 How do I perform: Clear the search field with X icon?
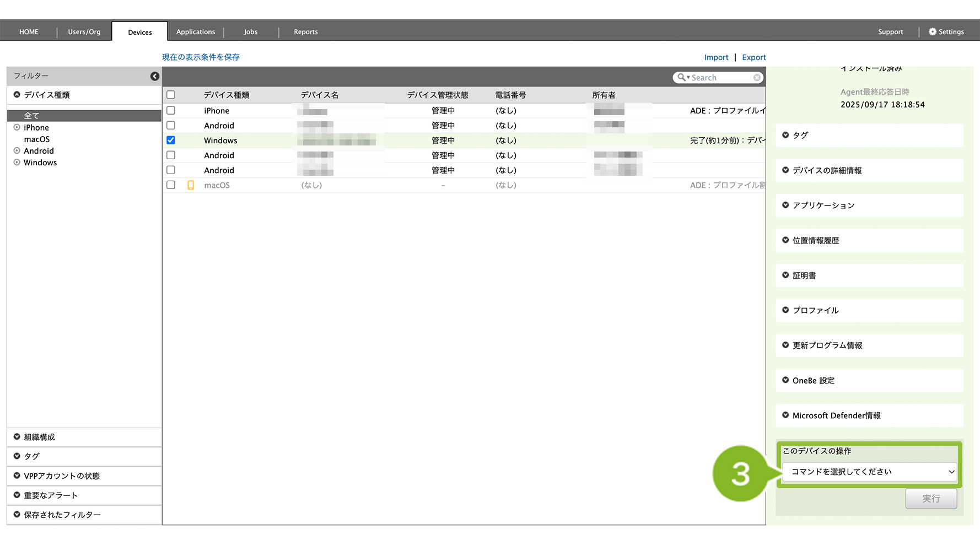tap(757, 78)
